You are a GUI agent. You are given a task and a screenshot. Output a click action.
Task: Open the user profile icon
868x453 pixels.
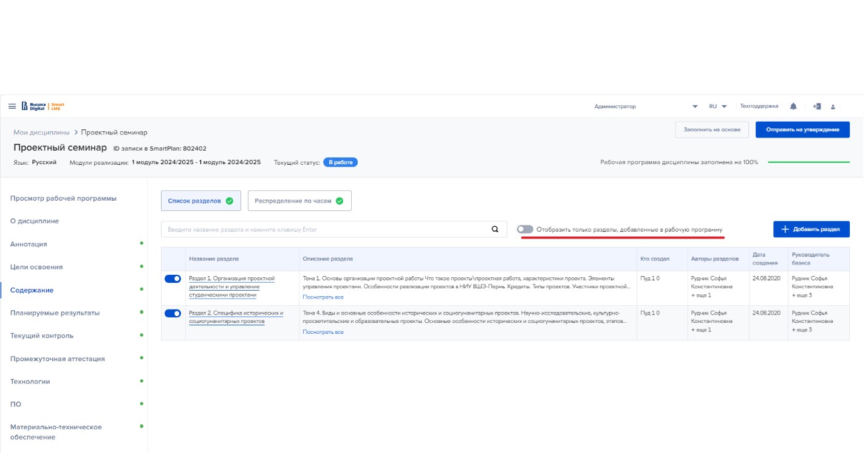[x=833, y=107]
